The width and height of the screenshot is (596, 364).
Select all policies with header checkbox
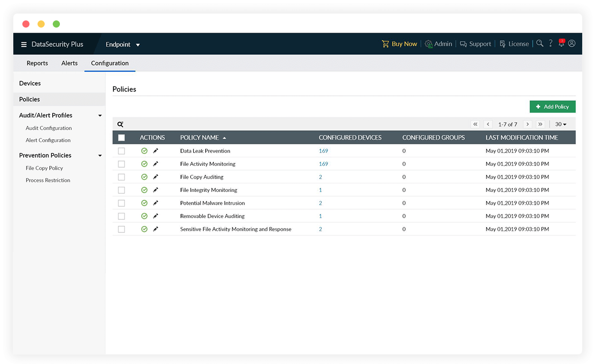pos(121,138)
